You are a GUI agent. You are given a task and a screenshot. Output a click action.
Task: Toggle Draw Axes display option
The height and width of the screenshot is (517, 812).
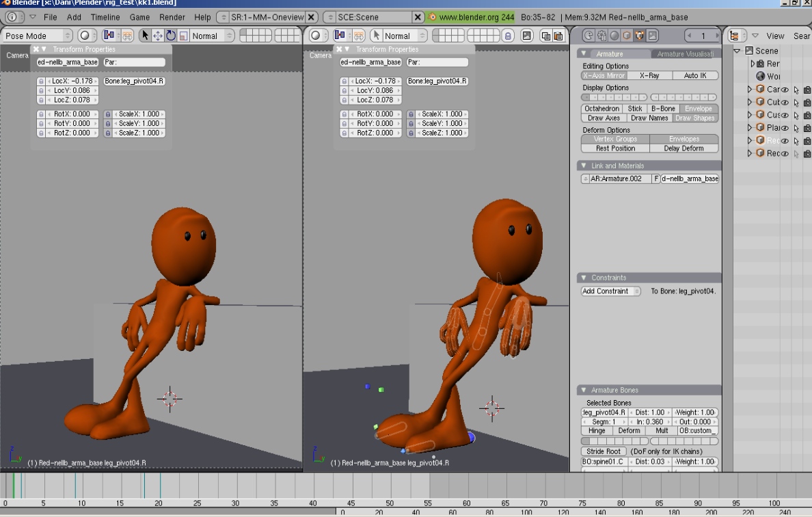tap(604, 118)
